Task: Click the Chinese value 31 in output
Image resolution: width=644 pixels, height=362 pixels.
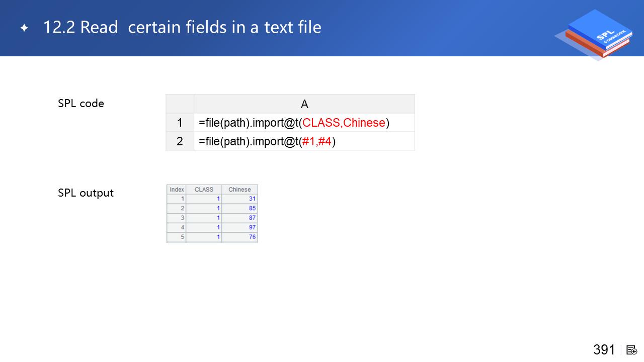Action: [x=252, y=199]
